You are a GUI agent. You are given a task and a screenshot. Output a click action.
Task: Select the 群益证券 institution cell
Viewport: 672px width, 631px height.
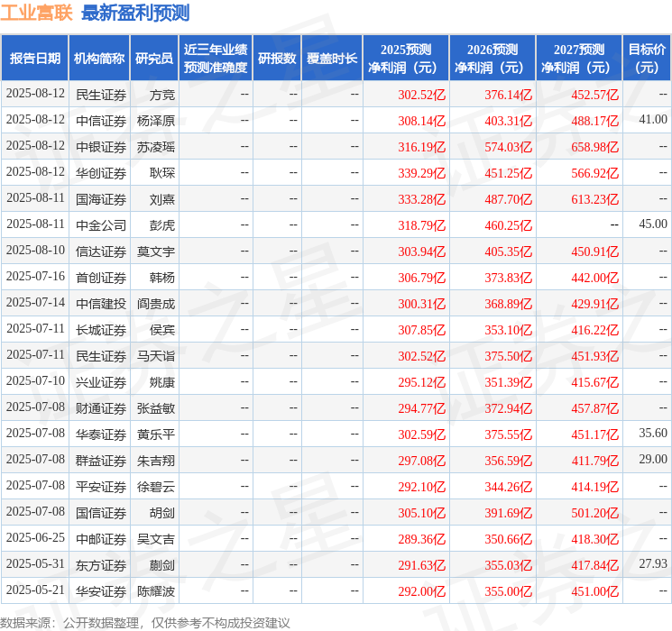101,461
